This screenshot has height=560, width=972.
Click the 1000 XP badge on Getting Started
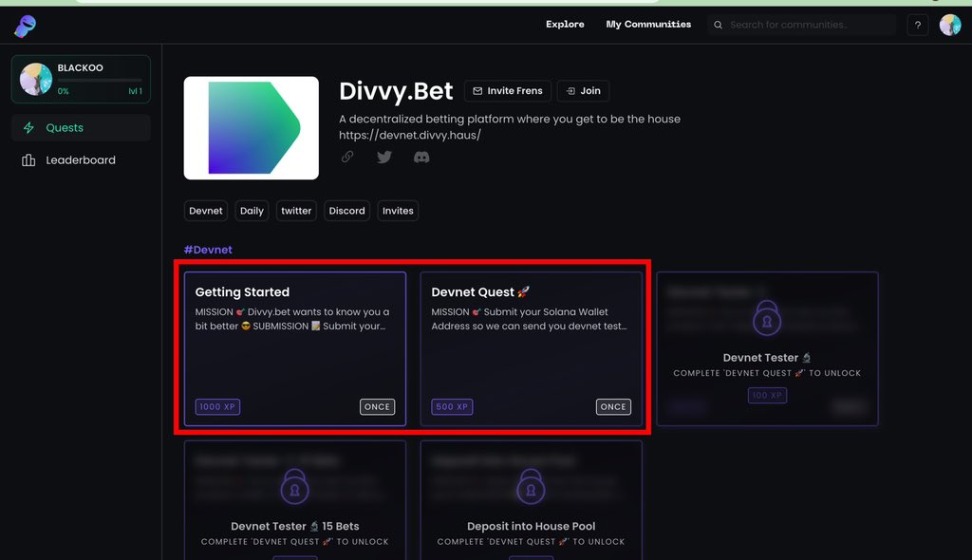coord(217,407)
